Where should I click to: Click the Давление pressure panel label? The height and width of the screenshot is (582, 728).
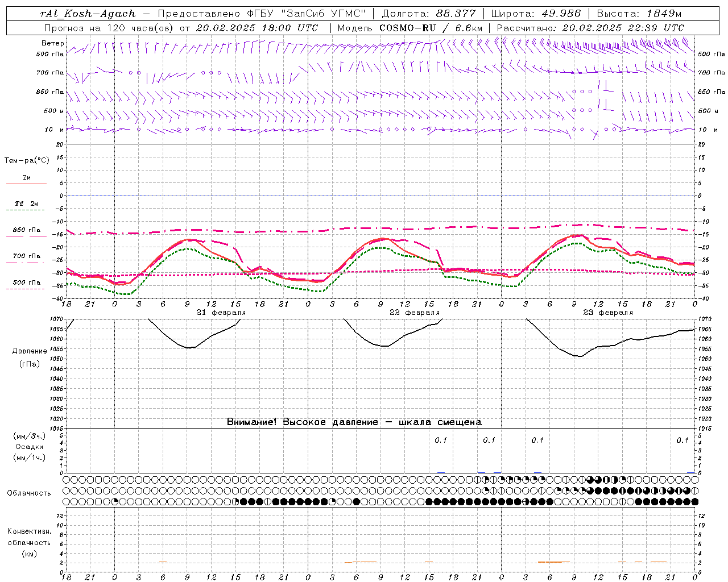tap(30, 351)
